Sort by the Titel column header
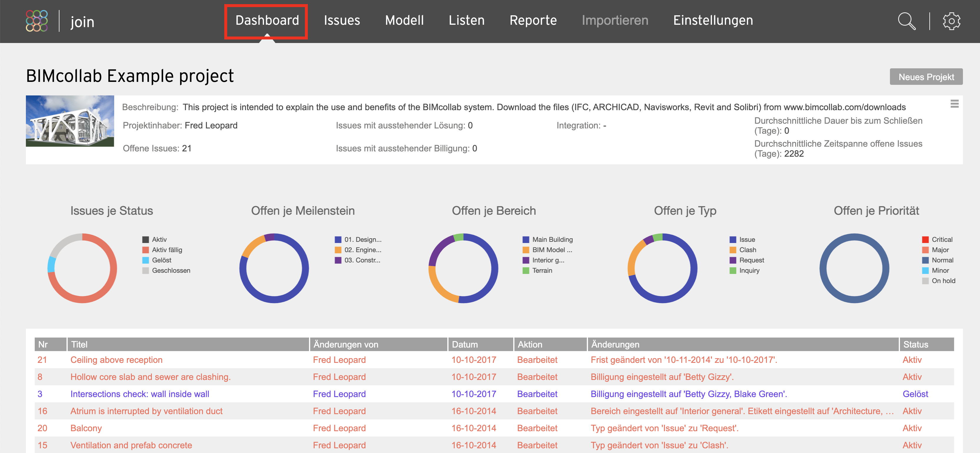This screenshot has height=453, width=980. click(x=188, y=344)
